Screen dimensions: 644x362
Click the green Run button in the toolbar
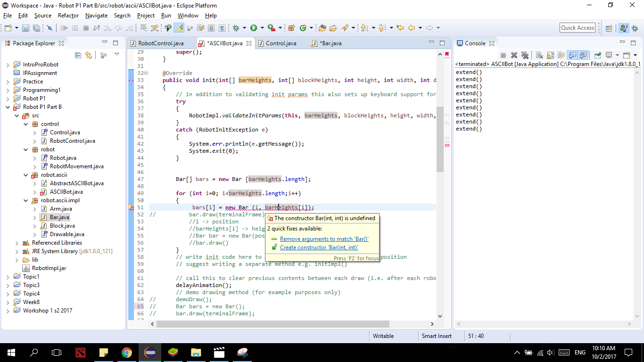pos(254,28)
